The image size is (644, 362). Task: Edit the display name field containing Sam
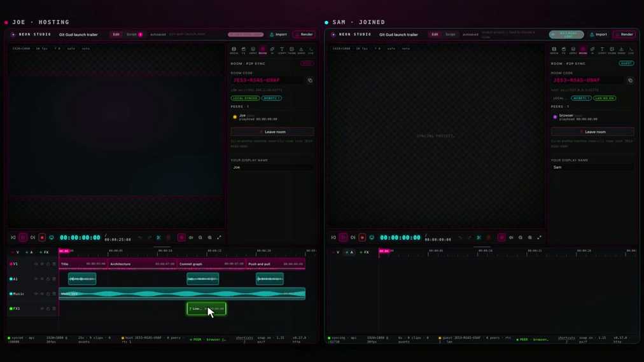592,167
